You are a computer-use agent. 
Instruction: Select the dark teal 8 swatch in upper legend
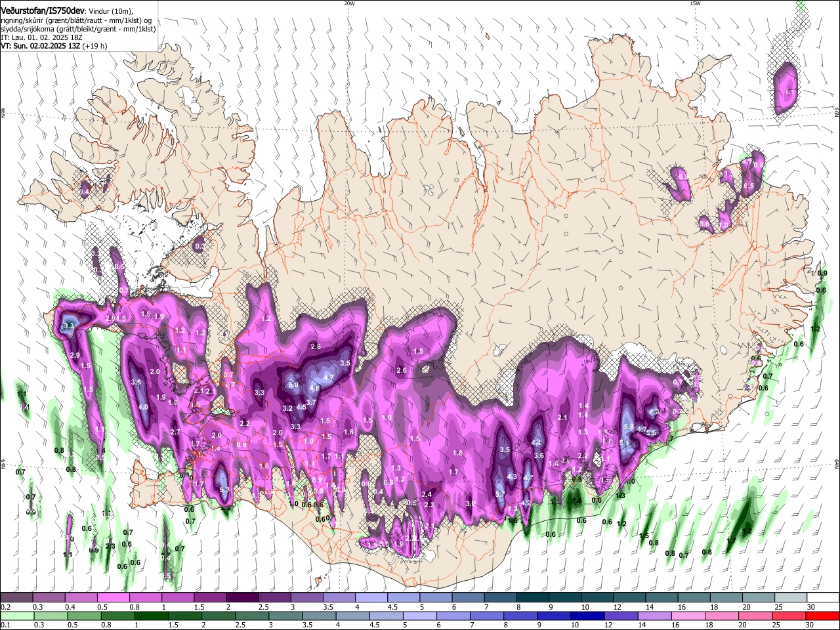pos(533,597)
